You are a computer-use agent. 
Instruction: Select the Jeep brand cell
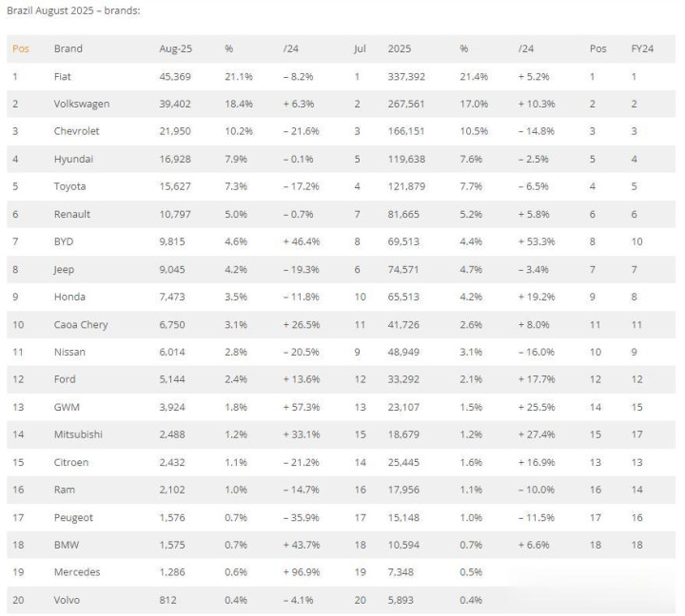pos(64,269)
